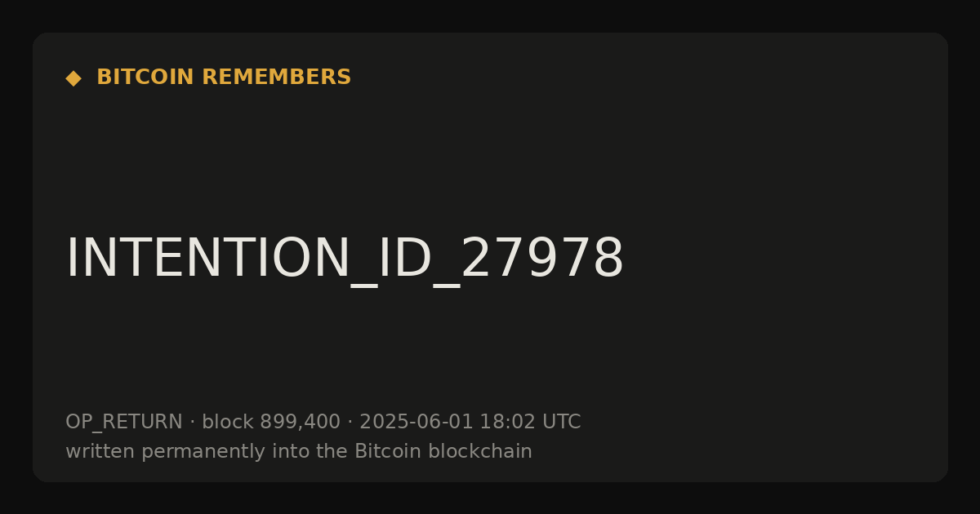Click the dot separator before the date
This screenshot has width=980, height=514.
(x=350, y=423)
